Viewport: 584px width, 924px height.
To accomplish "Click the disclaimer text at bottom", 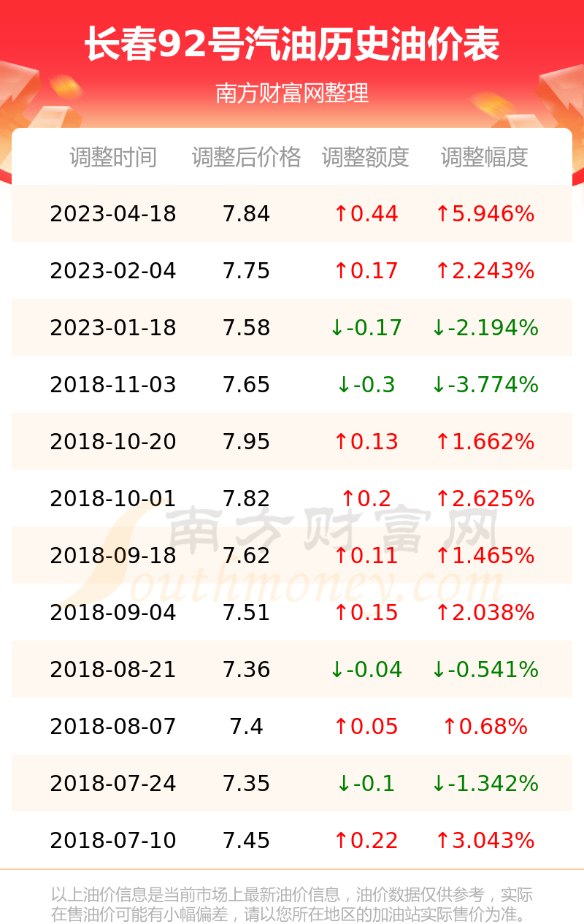I will coord(292,904).
